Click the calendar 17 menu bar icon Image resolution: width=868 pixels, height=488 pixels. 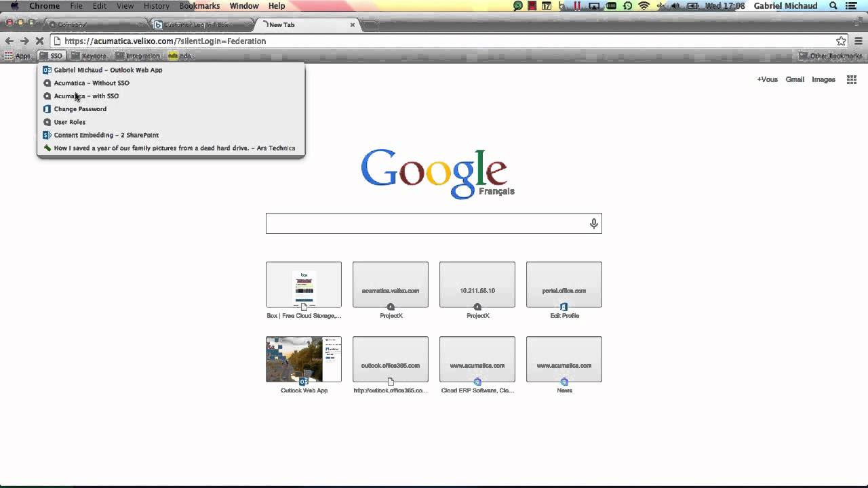point(547,6)
